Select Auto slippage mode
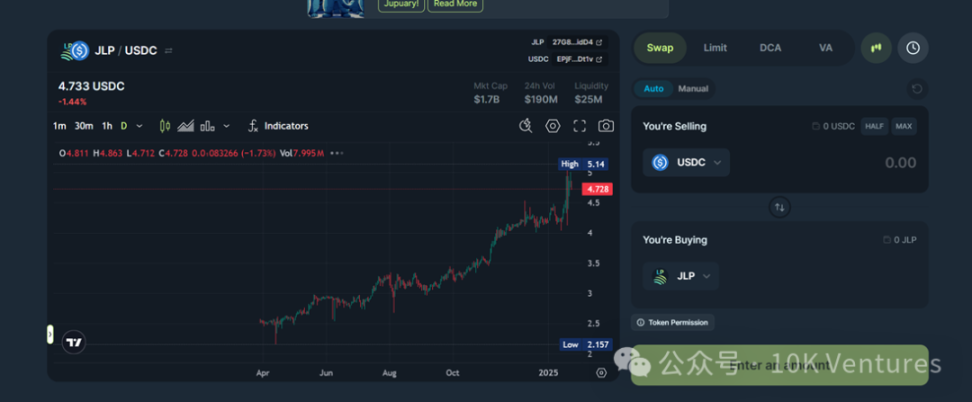The height and width of the screenshot is (402, 972). click(653, 89)
